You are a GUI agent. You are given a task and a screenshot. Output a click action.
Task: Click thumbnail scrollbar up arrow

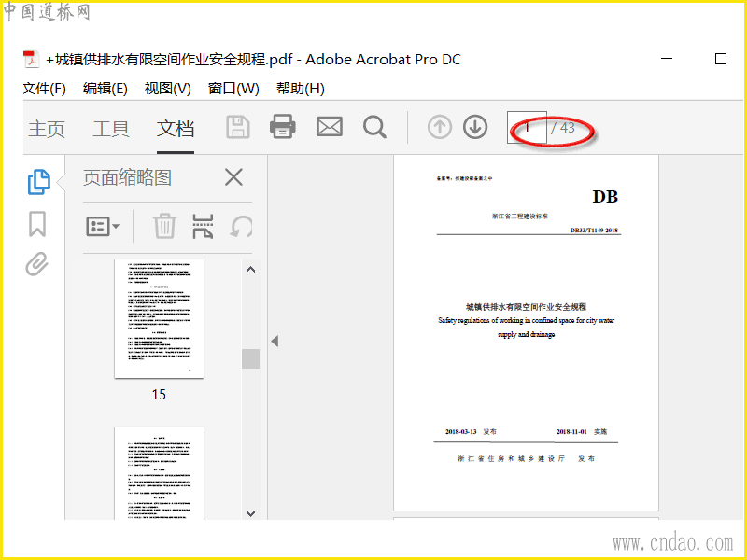(x=250, y=270)
